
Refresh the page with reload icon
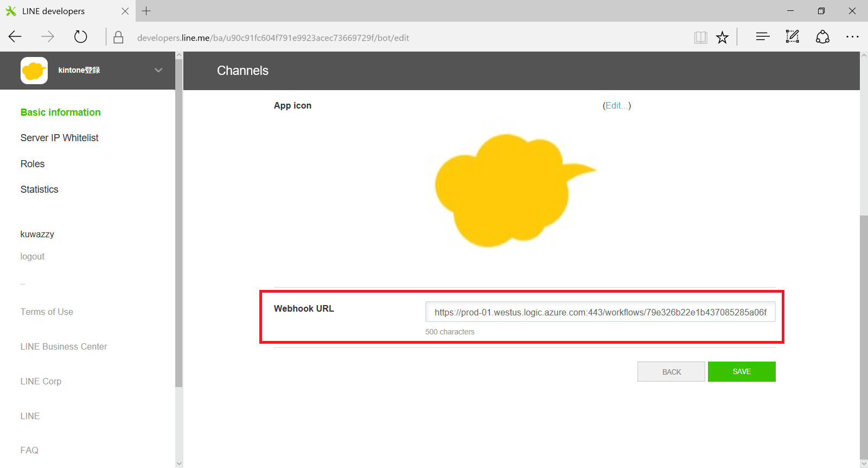click(x=80, y=37)
